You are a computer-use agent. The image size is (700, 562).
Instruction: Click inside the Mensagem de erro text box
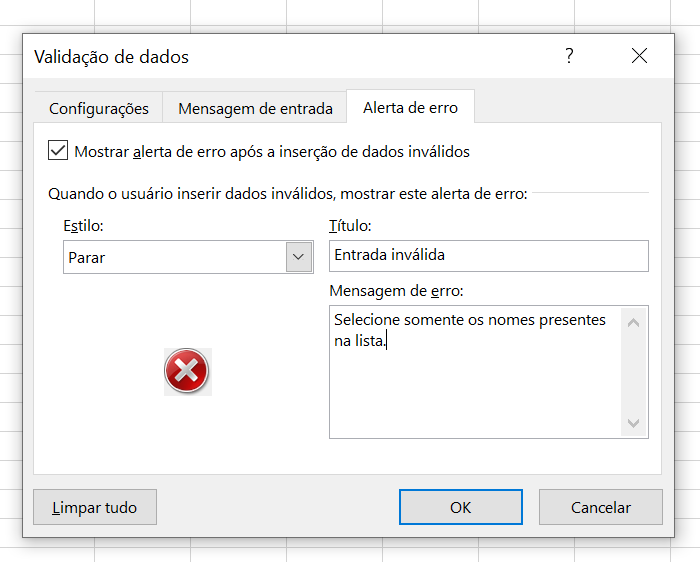[x=475, y=372]
